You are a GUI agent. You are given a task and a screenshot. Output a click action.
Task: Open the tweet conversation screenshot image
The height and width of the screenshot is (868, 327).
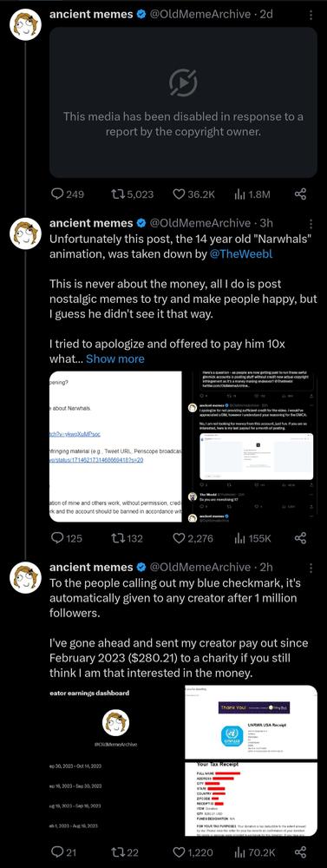coord(251,446)
